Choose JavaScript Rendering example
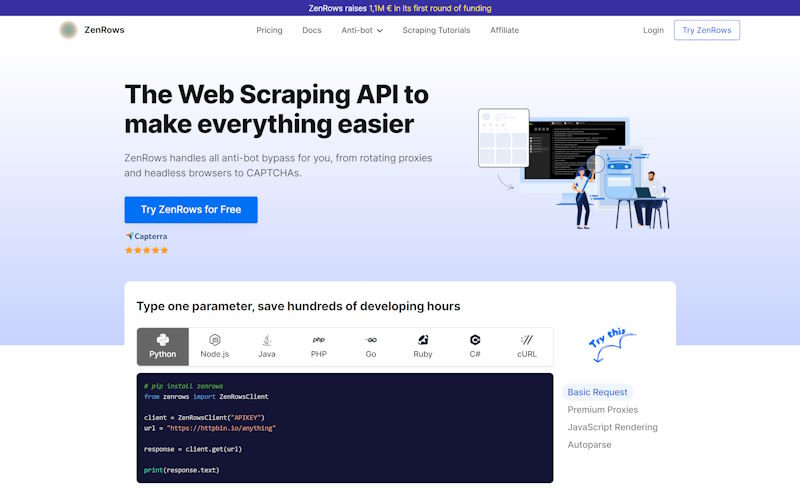The height and width of the screenshot is (500, 800). coord(612,427)
